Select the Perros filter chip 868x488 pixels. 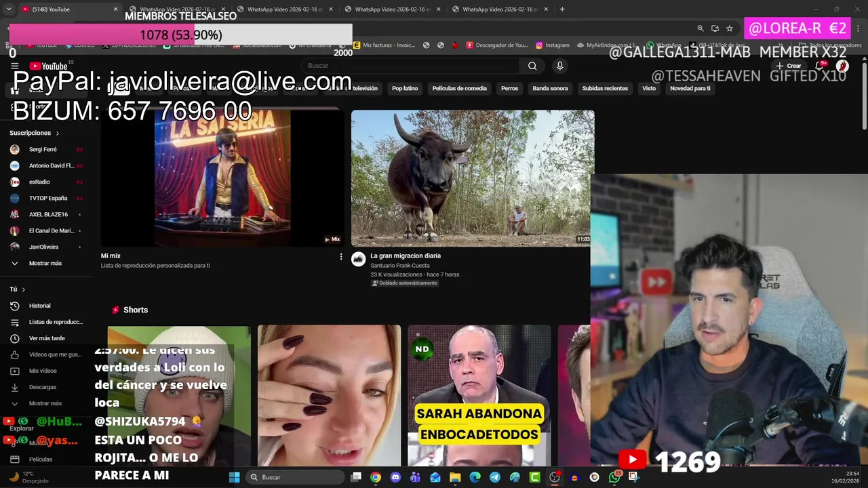(509, 88)
